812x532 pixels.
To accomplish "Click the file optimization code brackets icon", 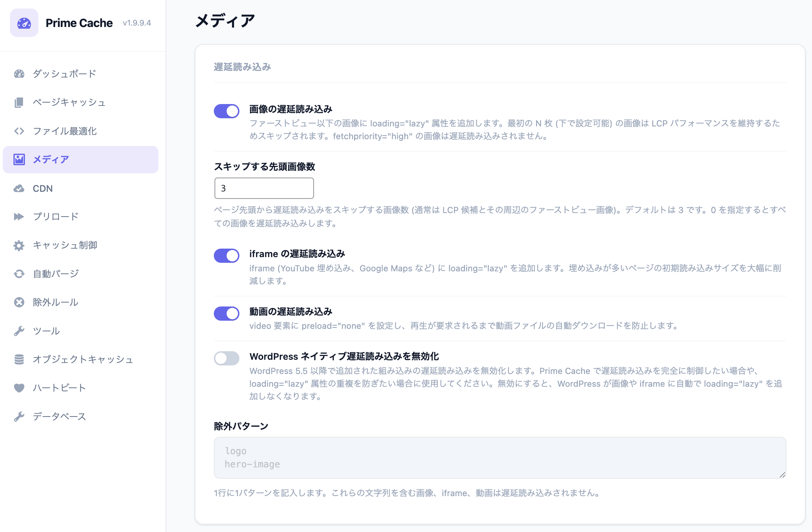I will (x=19, y=131).
